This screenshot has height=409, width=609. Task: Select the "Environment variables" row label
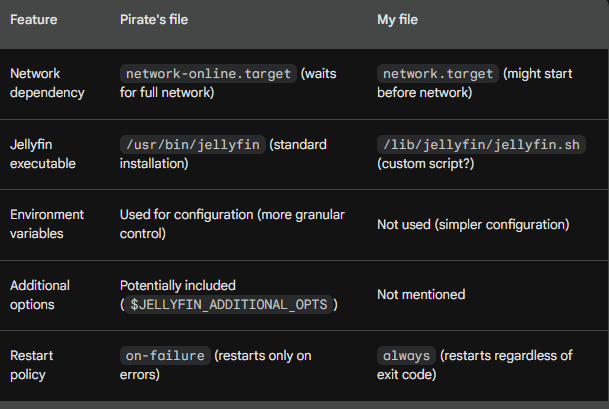click(47, 224)
